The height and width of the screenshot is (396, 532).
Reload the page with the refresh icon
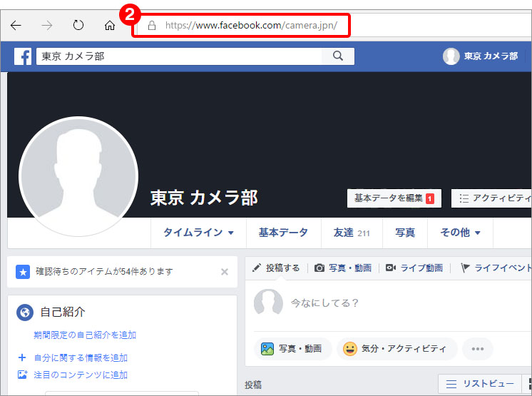pyautogui.click(x=78, y=25)
